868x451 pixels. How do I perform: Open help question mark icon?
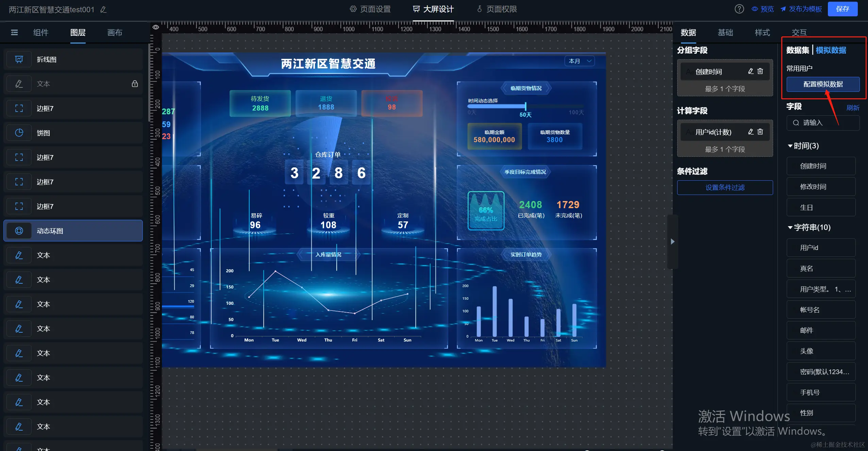739,9
